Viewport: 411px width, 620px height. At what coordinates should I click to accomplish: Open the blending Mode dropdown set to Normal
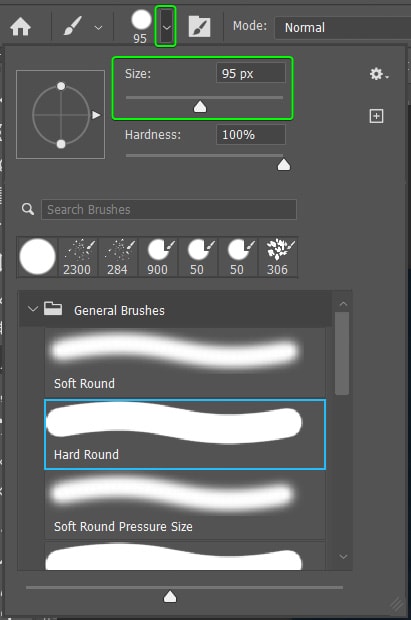click(343, 27)
